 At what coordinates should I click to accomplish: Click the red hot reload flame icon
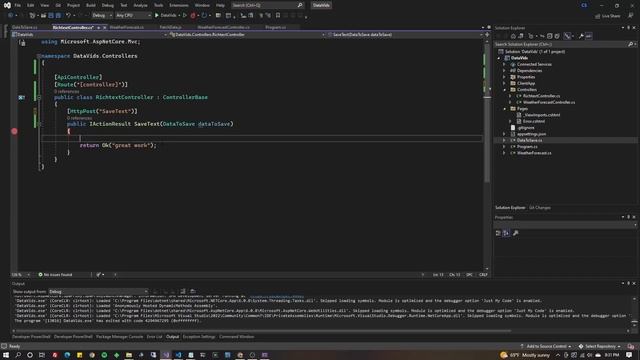(x=193, y=16)
